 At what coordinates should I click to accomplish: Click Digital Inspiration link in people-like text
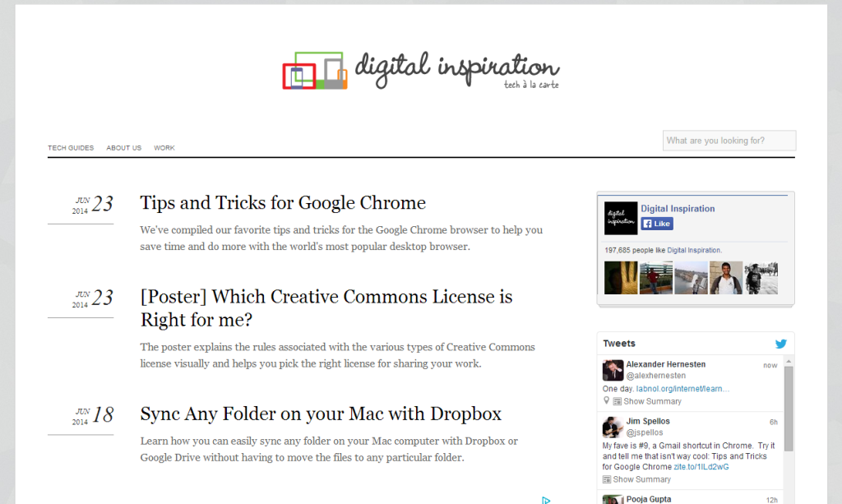[x=693, y=250]
